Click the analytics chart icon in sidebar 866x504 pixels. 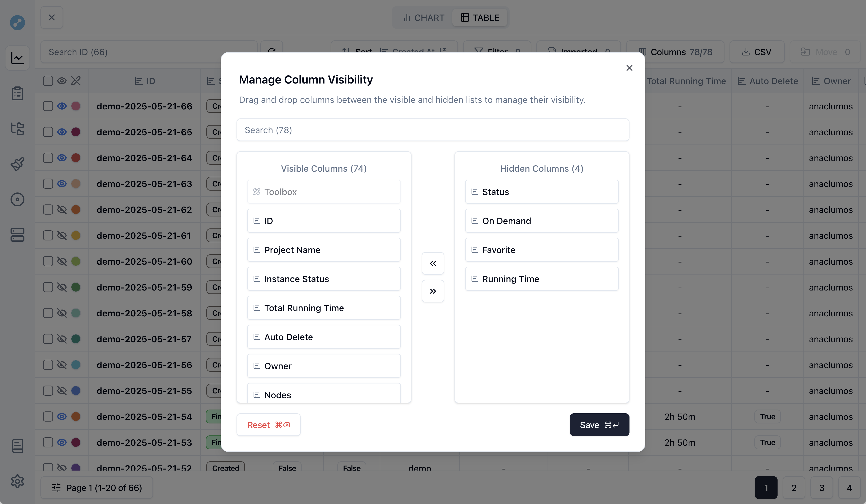tap(17, 58)
